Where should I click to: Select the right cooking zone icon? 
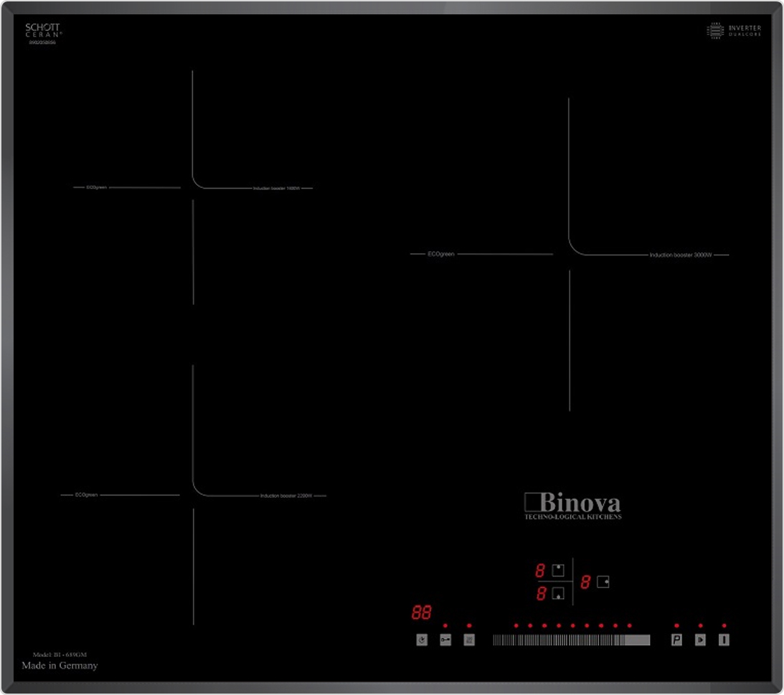pyautogui.click(x=603, y=582)
